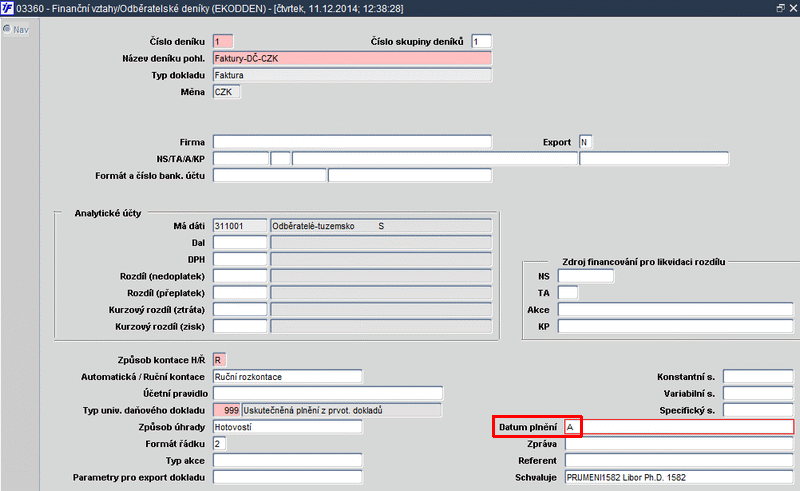Click the last NS/TA/A/KP field on right
This screenshot has height=491, width=800.
[654, 159]
